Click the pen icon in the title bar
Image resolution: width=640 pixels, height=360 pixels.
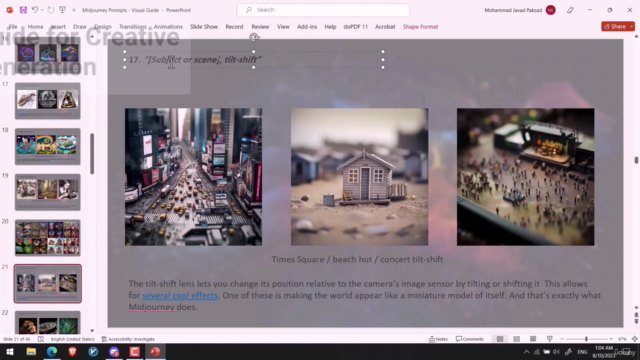pos(570,10)
